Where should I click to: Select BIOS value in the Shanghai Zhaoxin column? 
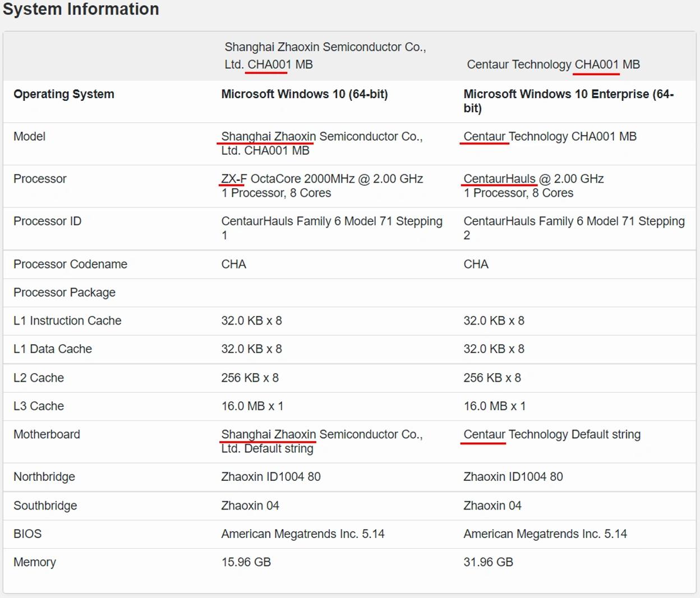click(x=303, y=534)
